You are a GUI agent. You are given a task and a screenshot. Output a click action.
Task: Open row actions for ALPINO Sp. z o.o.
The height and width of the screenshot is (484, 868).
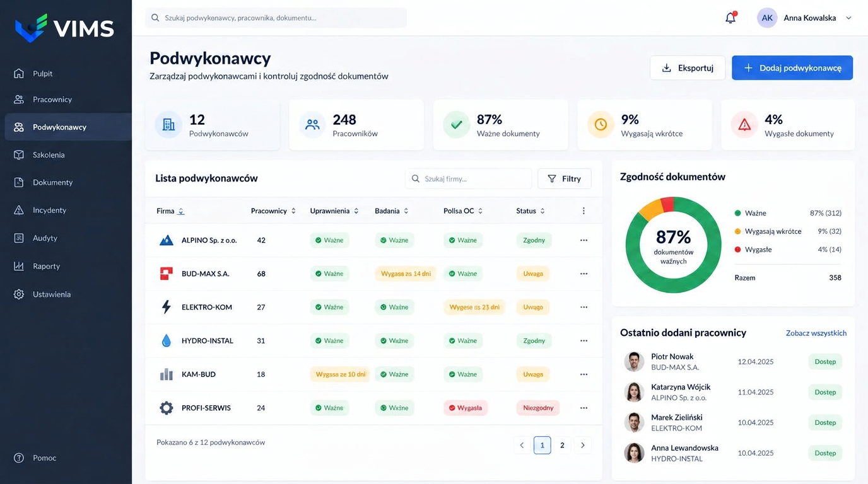pos(584,240)
